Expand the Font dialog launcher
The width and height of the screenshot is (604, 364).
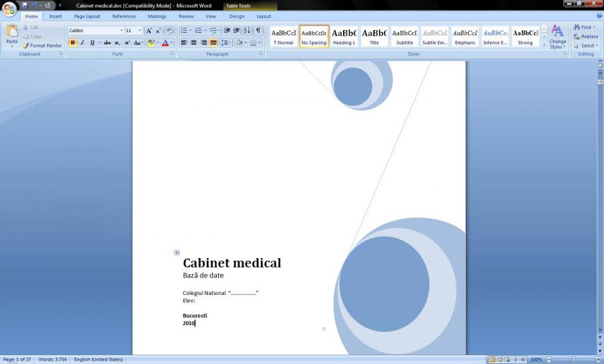point(173,54)
